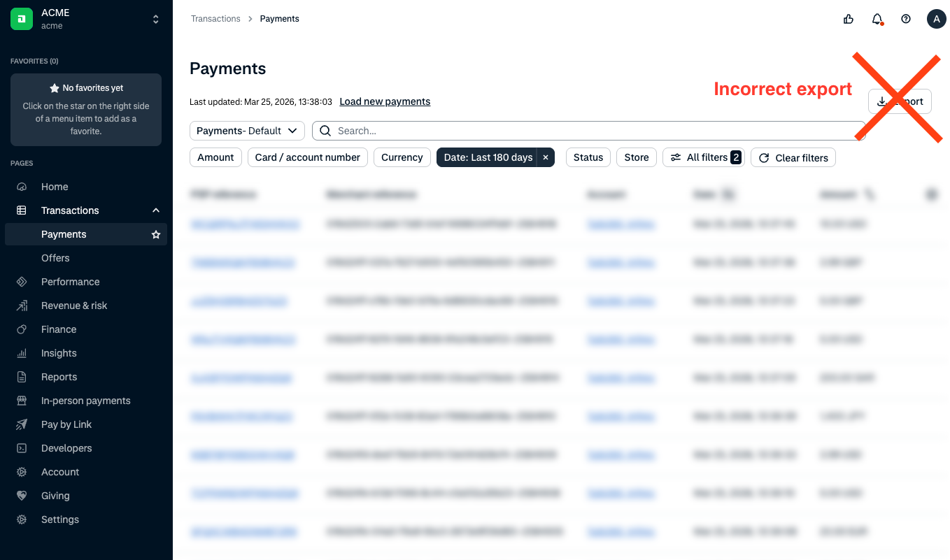Toggle the Amount column sort

tap(869, 194)
